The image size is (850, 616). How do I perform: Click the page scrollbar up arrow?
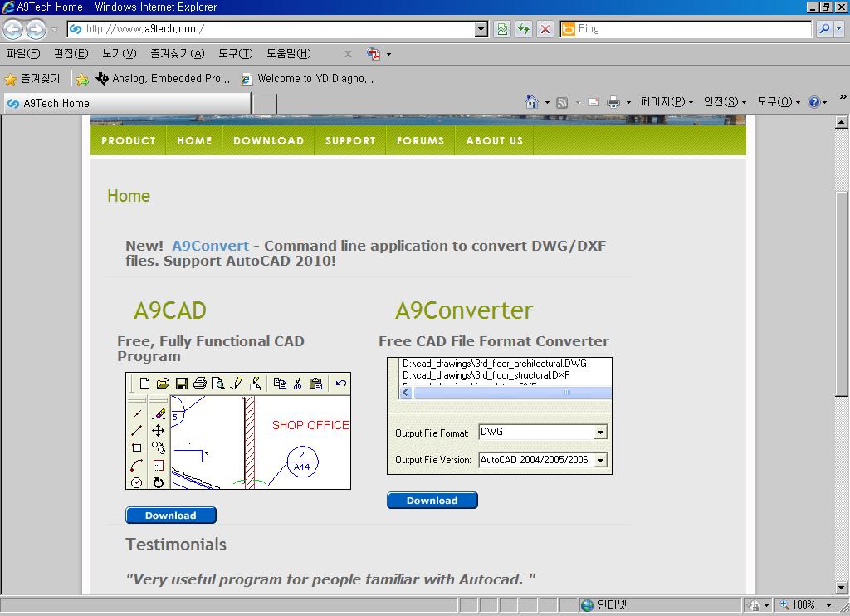pos(842,122)
